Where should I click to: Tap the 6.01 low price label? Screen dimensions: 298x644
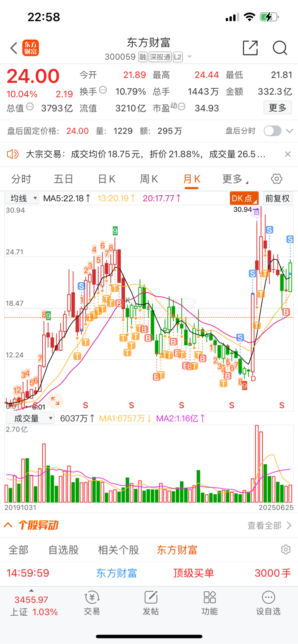(38, 407)
